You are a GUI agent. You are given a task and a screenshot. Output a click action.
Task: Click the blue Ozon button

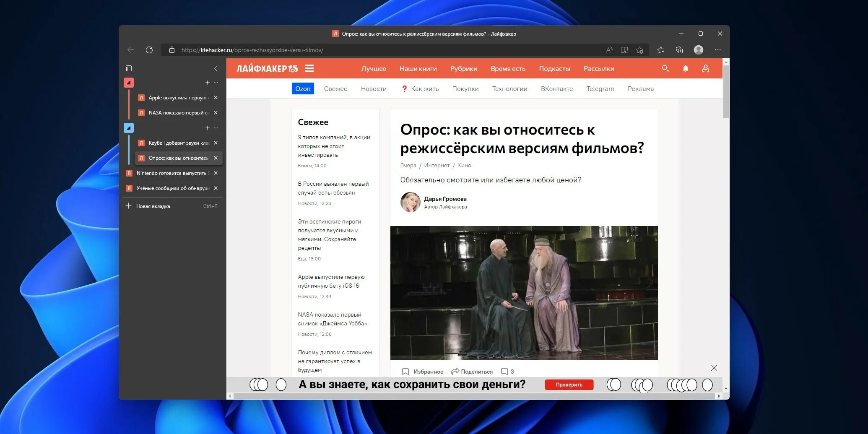[x=303, y=88]
